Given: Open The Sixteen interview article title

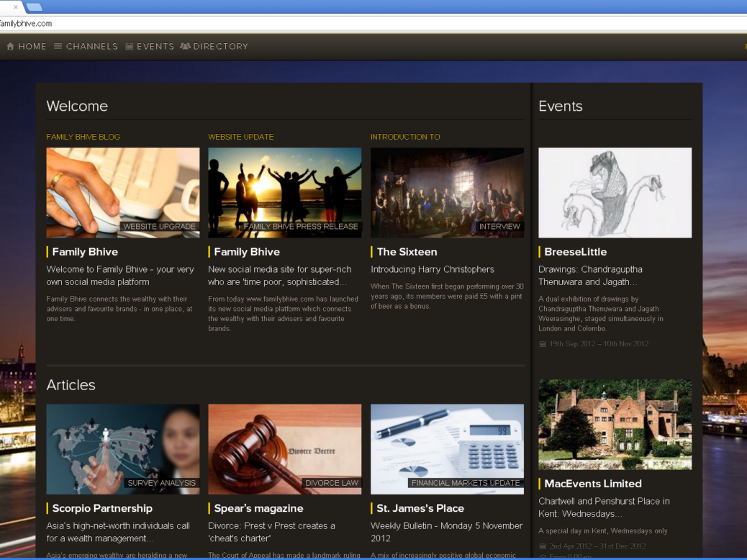Looking at the screenshot, I should pos(407,252).
